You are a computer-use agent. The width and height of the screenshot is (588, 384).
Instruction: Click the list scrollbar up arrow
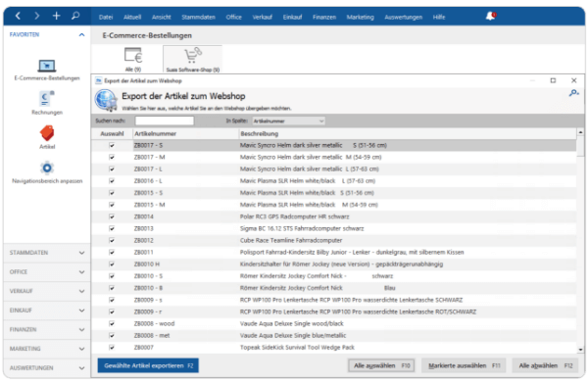[580, 132]
